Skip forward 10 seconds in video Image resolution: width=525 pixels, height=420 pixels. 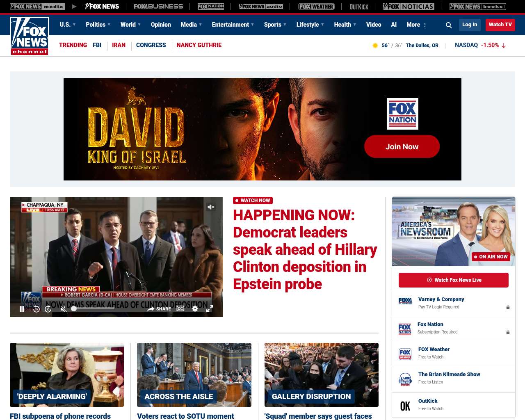[48, 309]
